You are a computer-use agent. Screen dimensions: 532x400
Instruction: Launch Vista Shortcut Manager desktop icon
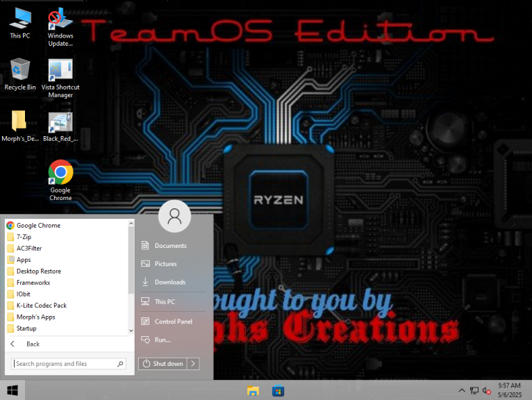[60, 78]
